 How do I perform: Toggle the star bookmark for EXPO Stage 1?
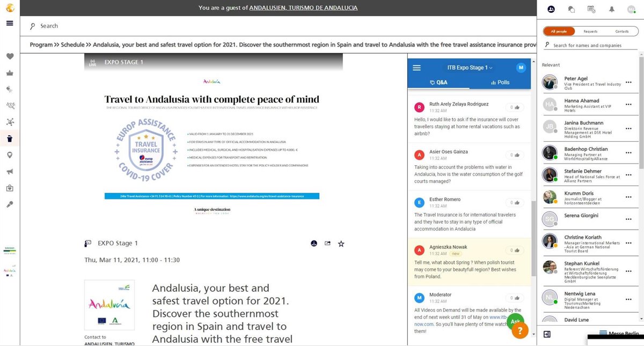point(341,244)
